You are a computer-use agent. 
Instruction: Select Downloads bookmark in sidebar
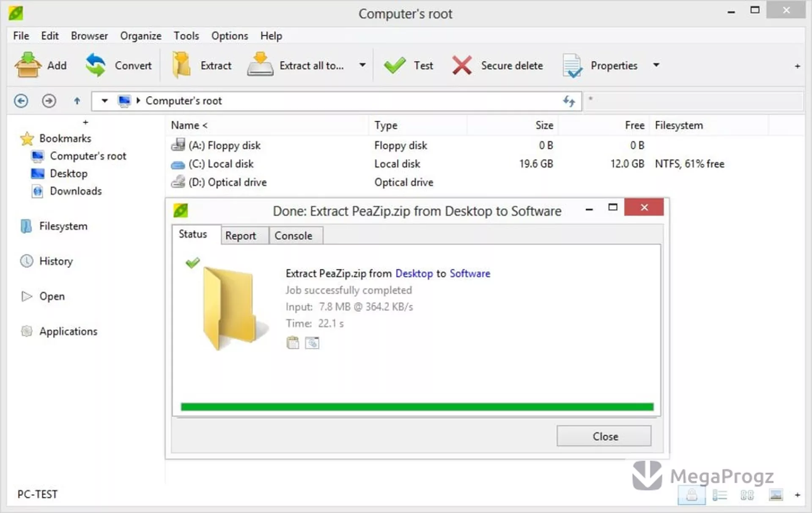click(x=76, y=191)
